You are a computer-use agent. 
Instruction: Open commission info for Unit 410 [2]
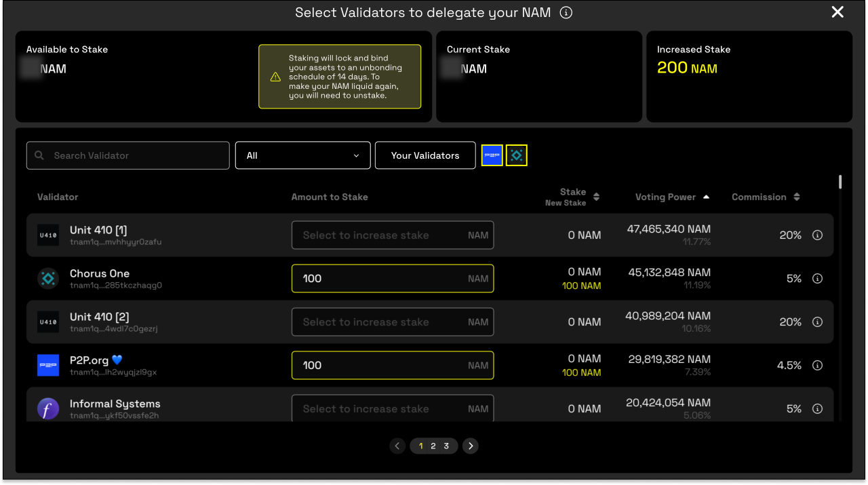click(817, 322)
